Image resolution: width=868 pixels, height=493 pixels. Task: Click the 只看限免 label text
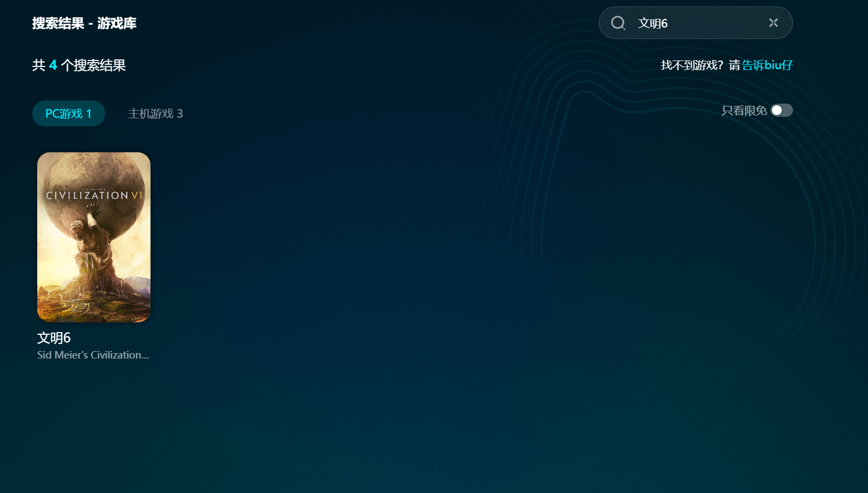click(x=744, y=111)
